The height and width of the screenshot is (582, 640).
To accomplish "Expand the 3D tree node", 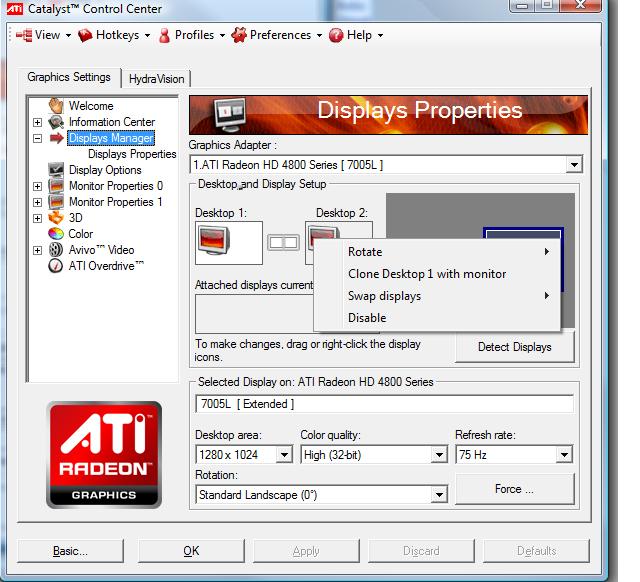I will [x=37, y=218].
